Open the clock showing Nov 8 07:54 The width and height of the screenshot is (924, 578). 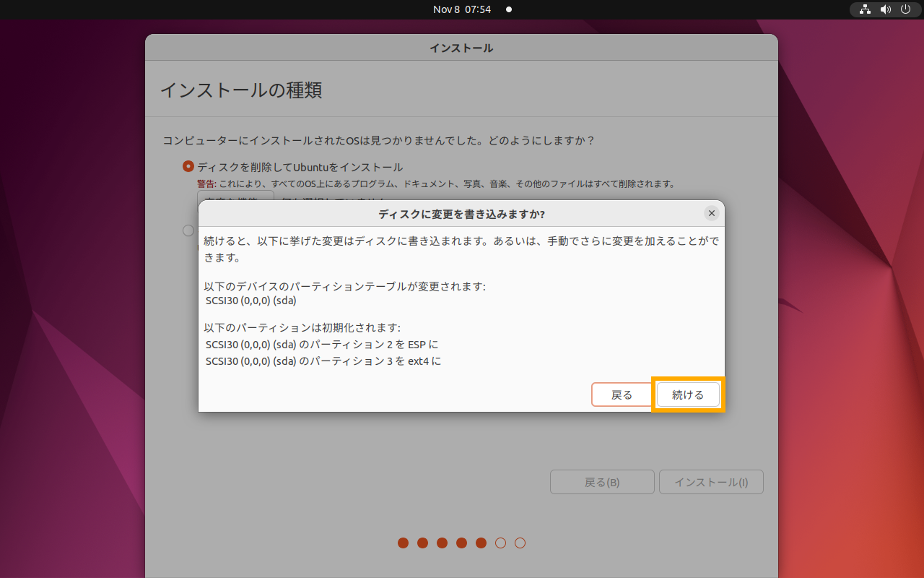(x=462, y=9)
